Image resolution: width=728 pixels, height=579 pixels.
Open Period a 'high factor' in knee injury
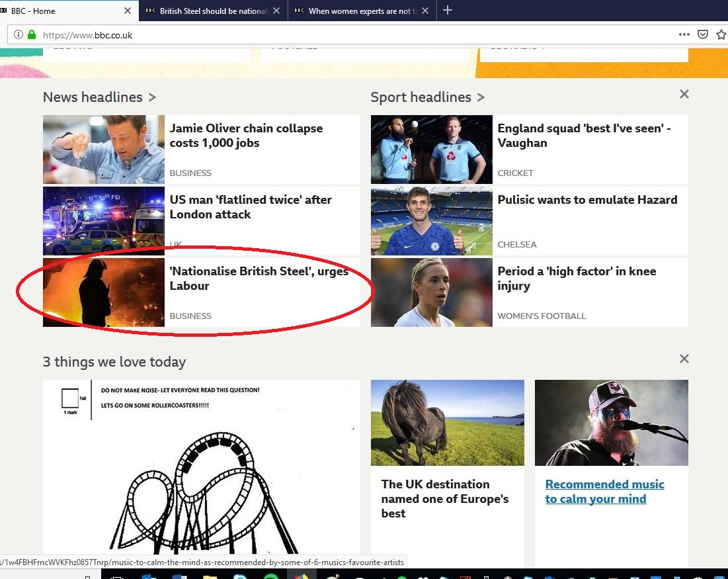click(577, 279)
